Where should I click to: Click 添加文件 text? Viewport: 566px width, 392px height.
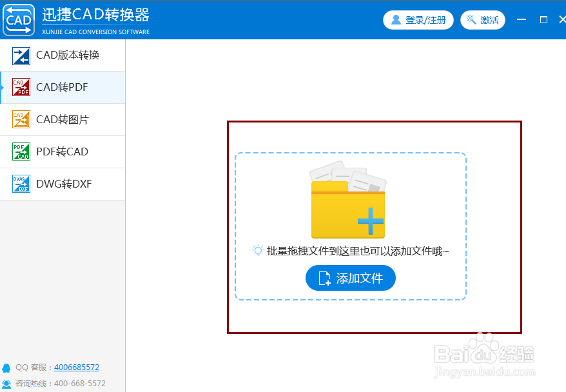(360, 279)
